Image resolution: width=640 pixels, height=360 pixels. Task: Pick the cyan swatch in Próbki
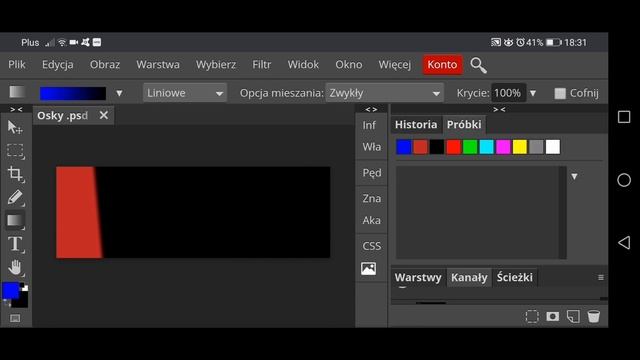click(x=487, y=147)
